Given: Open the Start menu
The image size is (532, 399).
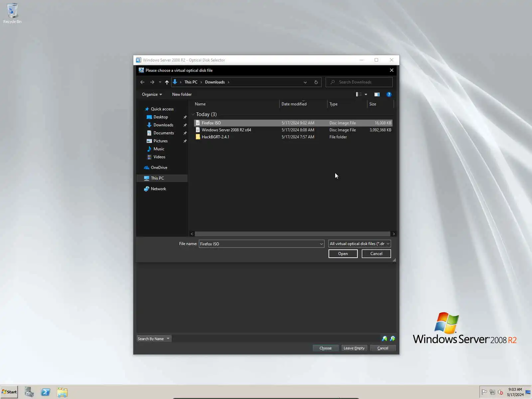Looking at the screenshot, I should 9,392.
